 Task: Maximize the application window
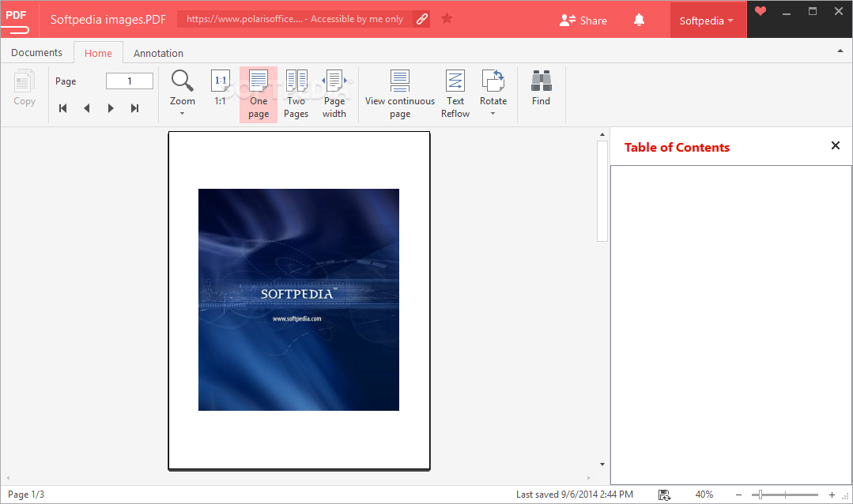click(x=813, y=11)
